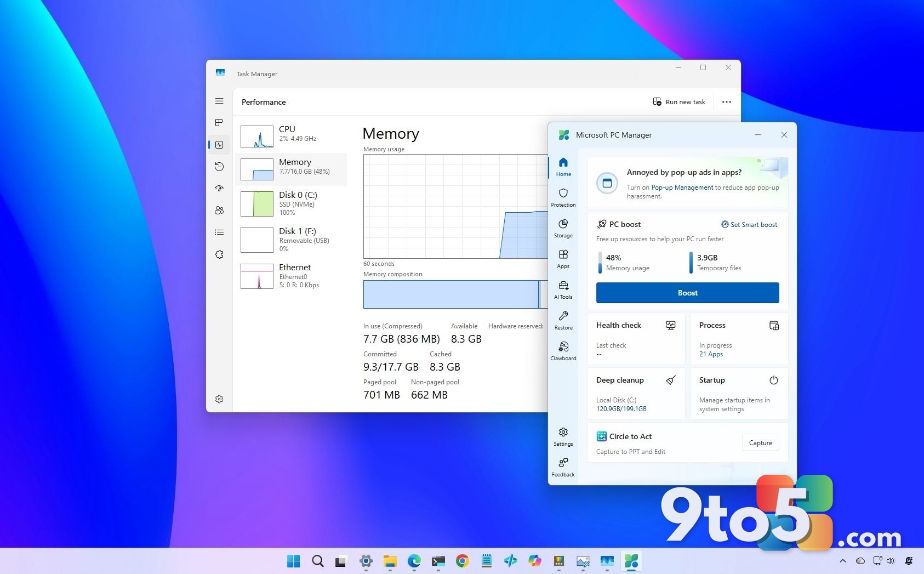The image size is (924, 574).
Task: Switch to Task Manager taskbar icon
Action: pyautogui.click(x=607, y=561)
